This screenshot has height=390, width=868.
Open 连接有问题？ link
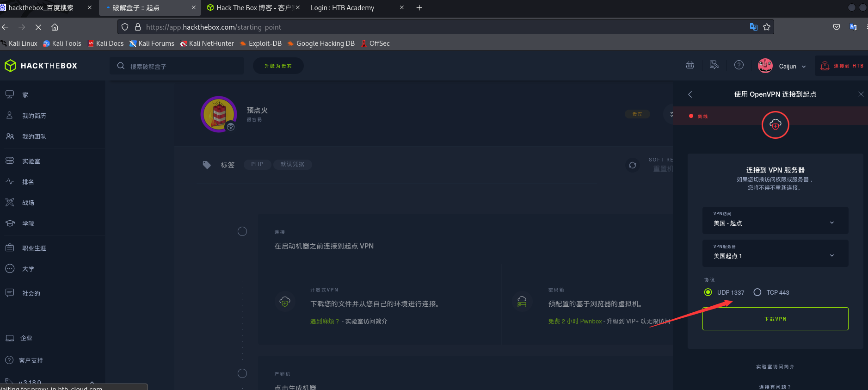[x=775, y=387]
